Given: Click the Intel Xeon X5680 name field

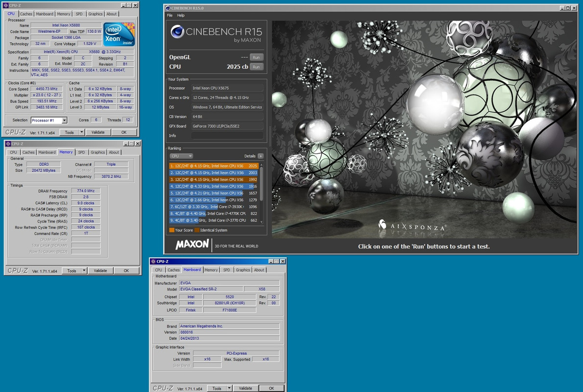Looking at the screenshot, I should coord(66,25).
